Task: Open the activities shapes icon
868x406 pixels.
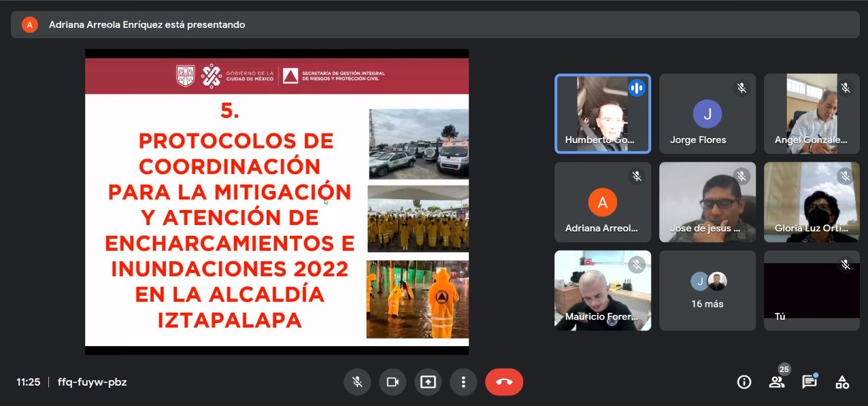Action: (x=842, y=382)
